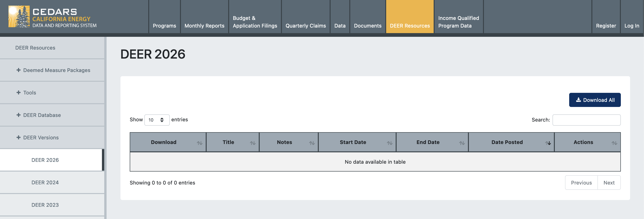
Task: Expand the Tools sidebar section
Action: click(x=19, y=93)
